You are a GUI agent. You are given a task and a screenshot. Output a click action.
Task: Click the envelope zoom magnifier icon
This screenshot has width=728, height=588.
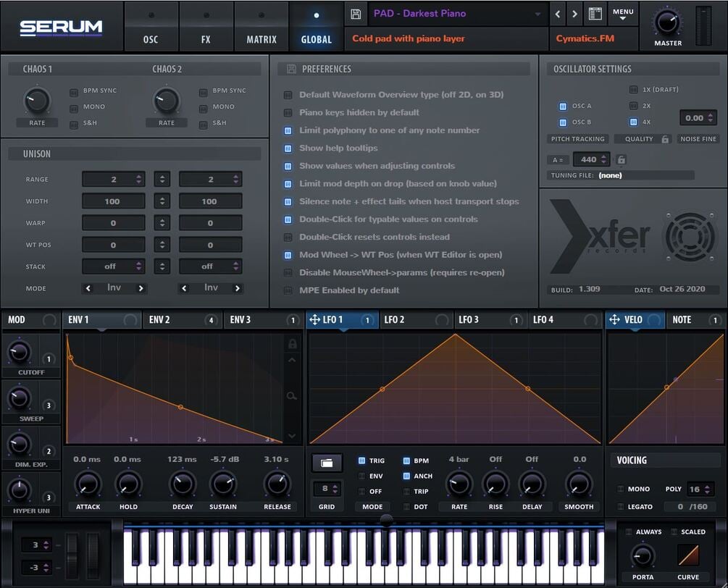[292, 396]
